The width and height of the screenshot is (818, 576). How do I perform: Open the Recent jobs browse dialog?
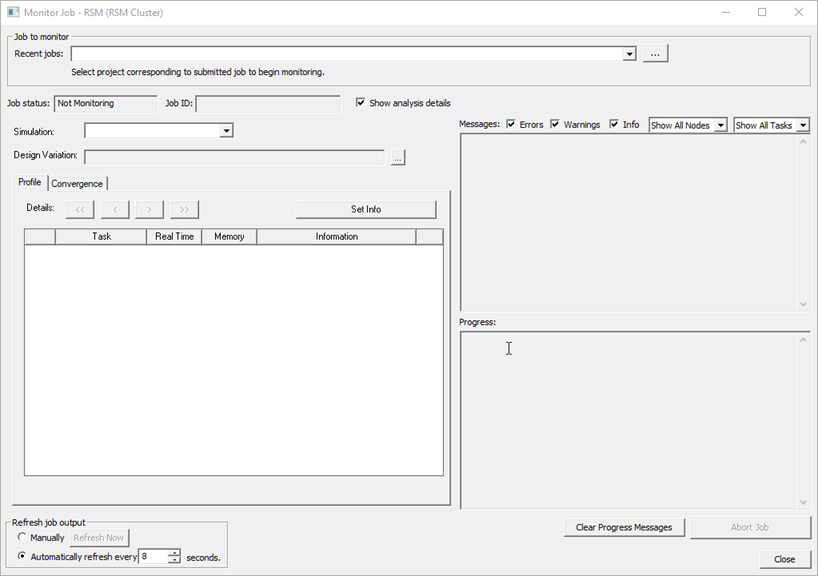(x=655, y=53)
